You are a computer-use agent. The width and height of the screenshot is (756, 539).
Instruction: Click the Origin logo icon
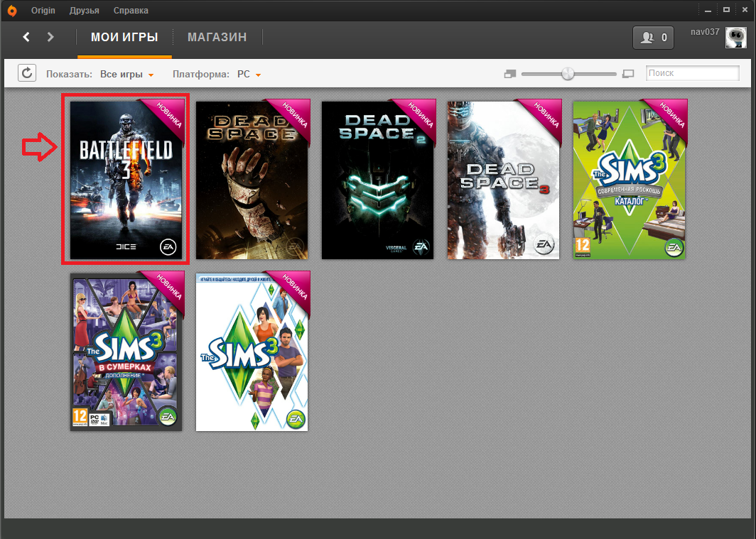(x=12, y=11)
